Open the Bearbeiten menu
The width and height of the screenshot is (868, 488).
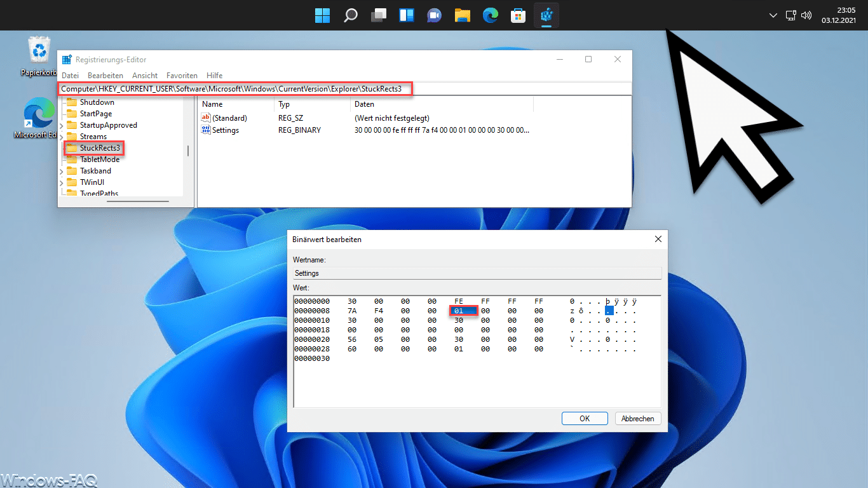[x=105, y=75]
